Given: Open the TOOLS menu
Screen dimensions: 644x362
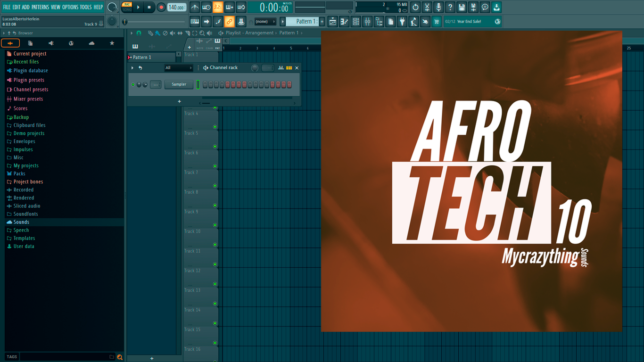Looking at the screenshot, I should click(86, 7).
